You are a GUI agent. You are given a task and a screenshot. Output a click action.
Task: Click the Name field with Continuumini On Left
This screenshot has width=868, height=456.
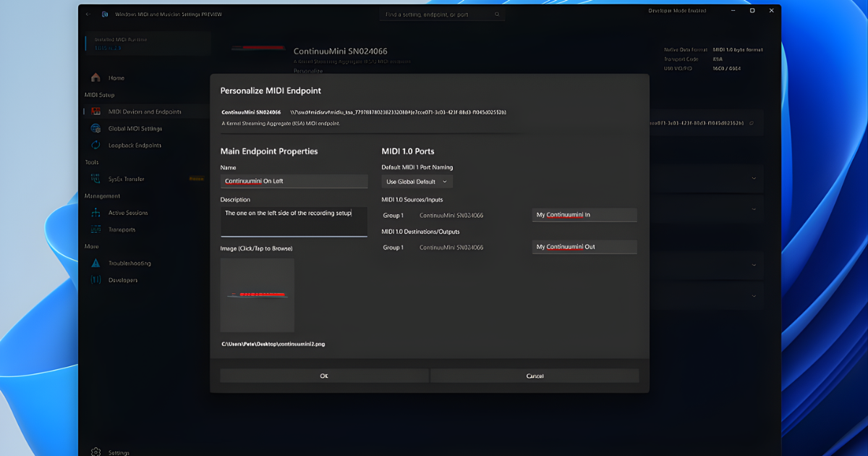(294, 181)
